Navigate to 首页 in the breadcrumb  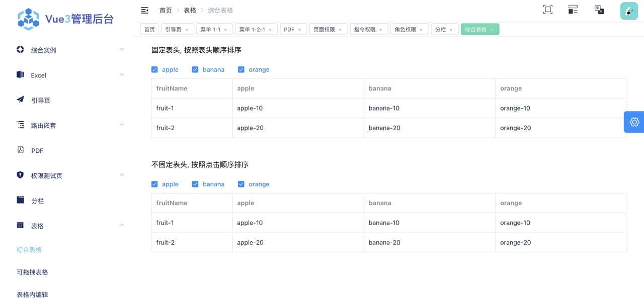166,10
